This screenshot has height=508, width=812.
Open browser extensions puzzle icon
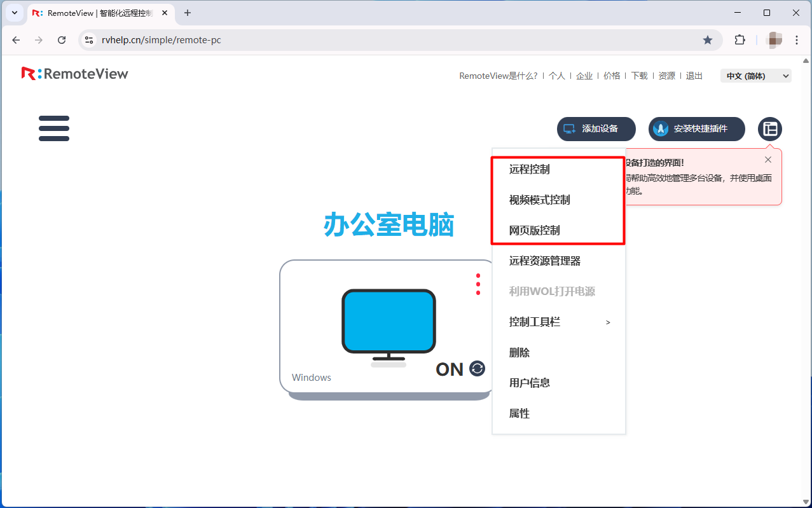tap(740, 40)
